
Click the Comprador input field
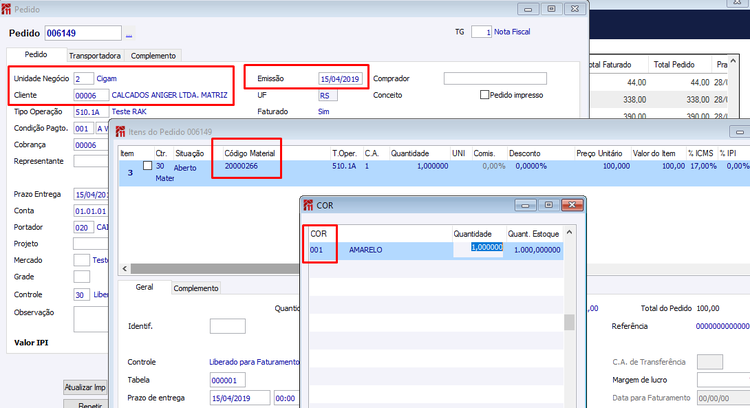click(495, 78)
